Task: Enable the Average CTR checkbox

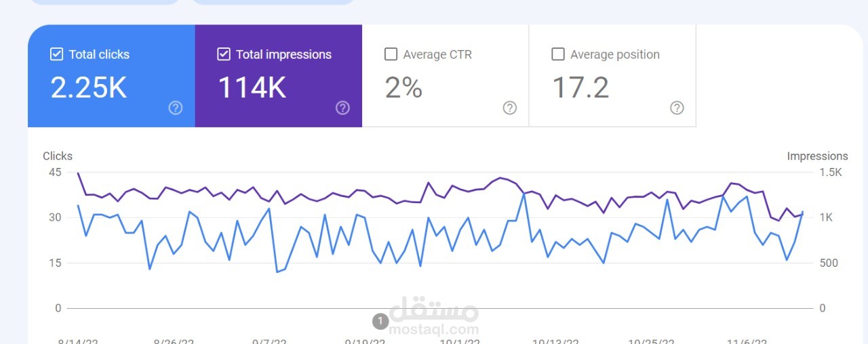Action: click(391, 54)
